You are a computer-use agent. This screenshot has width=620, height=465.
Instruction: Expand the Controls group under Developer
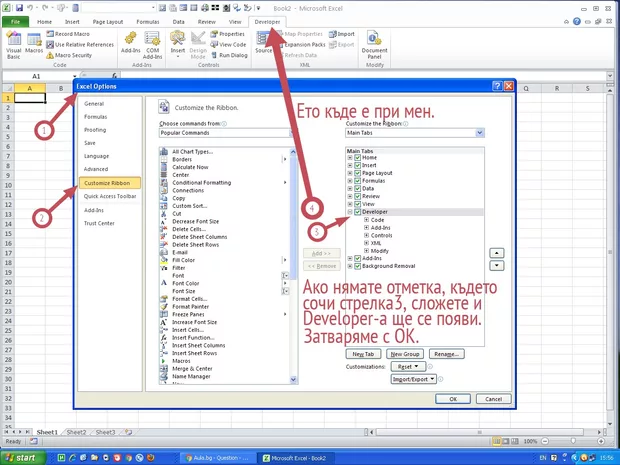(x=366, y=235)
